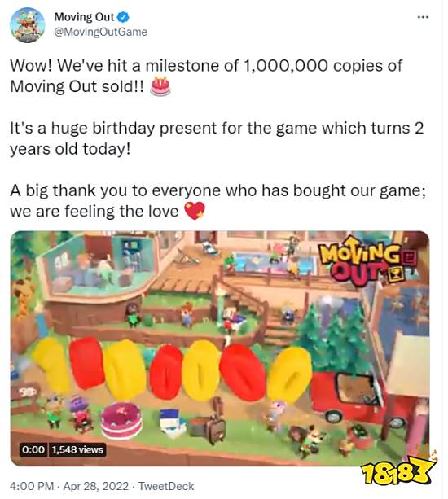Screen dimensions: 448x499
Task: Click the blue verified badge
Action: coord(123,17)
